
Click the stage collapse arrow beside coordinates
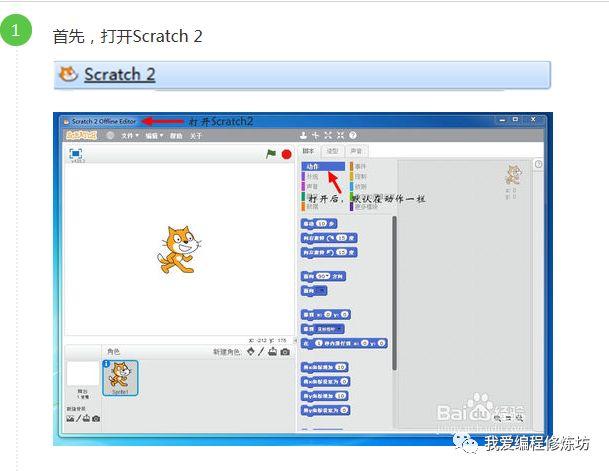tap(295, 341)
